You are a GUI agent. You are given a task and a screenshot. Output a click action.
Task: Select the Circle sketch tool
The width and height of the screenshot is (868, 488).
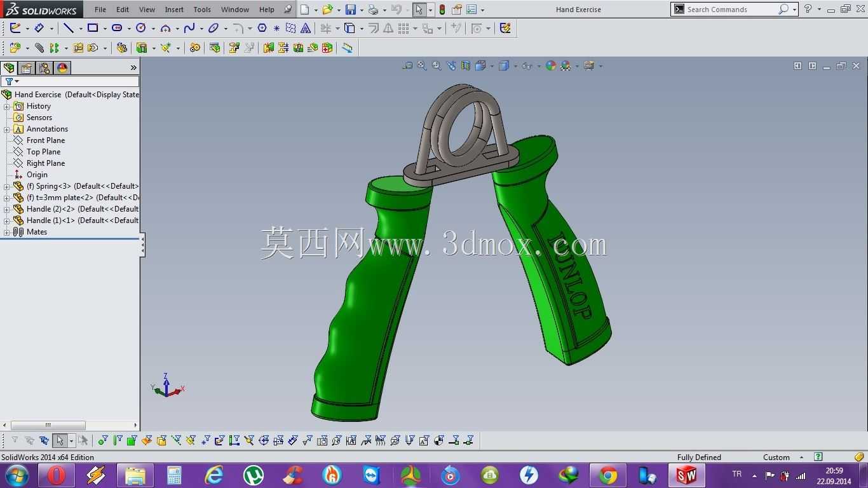click(141, 28)
